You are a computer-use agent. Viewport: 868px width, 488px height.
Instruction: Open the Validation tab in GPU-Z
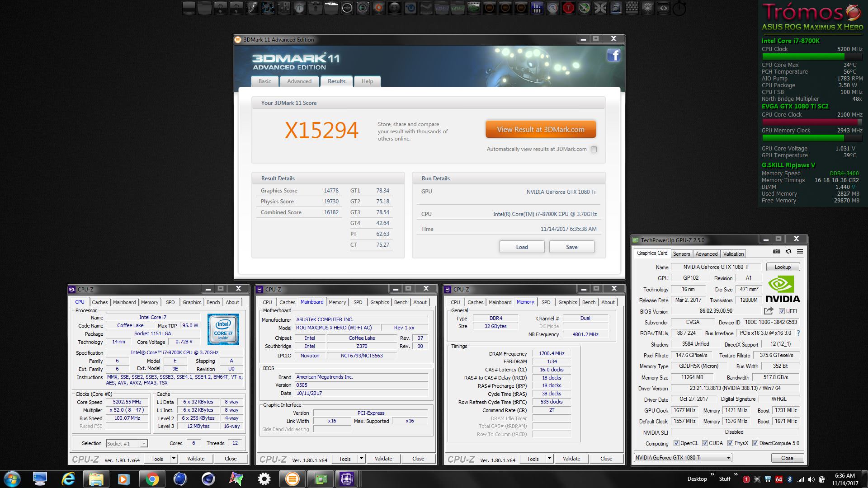(x=733, y=254)
